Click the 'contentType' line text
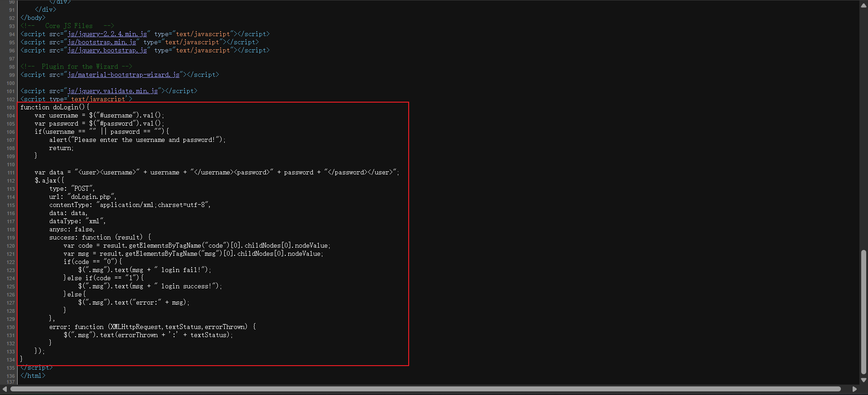Image resolution: width=868 pixels, height=395 pixels. tap(130, 205)
